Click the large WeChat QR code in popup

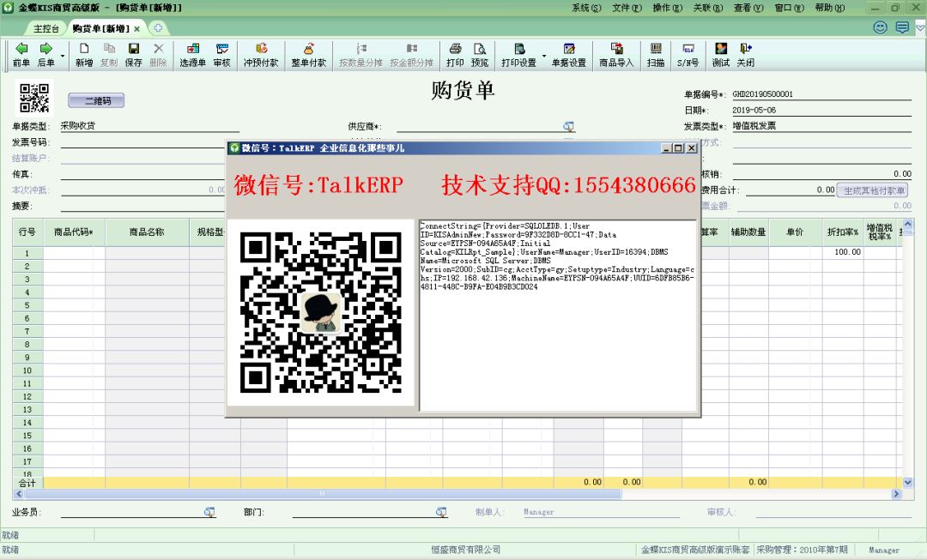[320, 312]
